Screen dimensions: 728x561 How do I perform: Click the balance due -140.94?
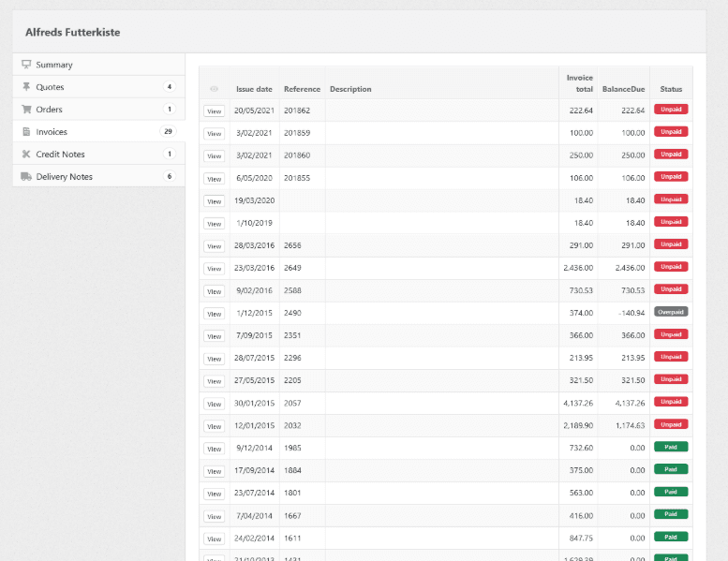click(x=631, y=313)
